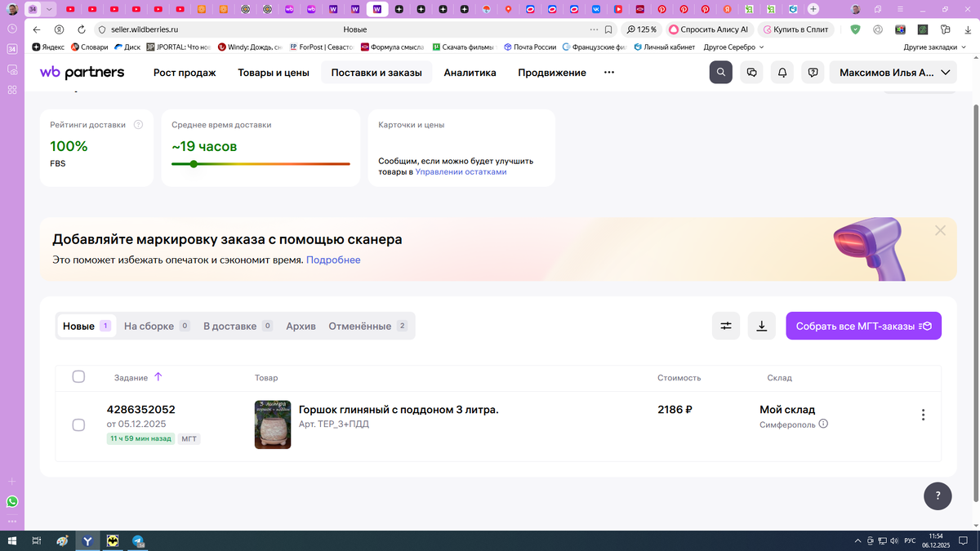
Task: Click the Yandex Browser taskbar icon
Action: coord(87,540)
